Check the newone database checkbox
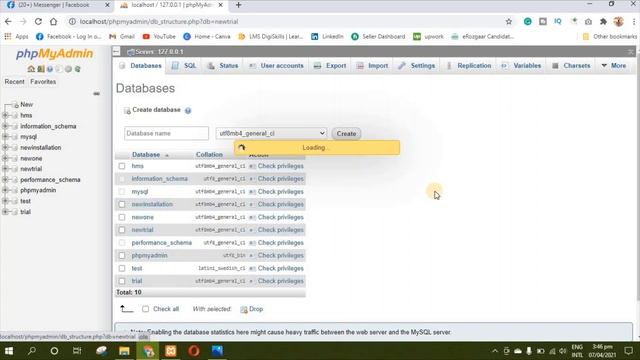Screen dimensions: 640x360 point(122,217)
